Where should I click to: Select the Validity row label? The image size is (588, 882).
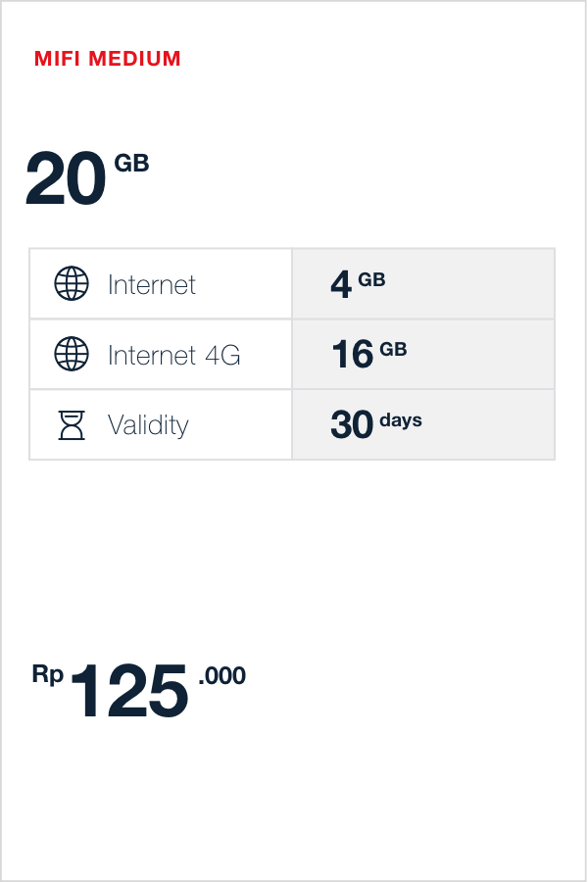point(148,425)
